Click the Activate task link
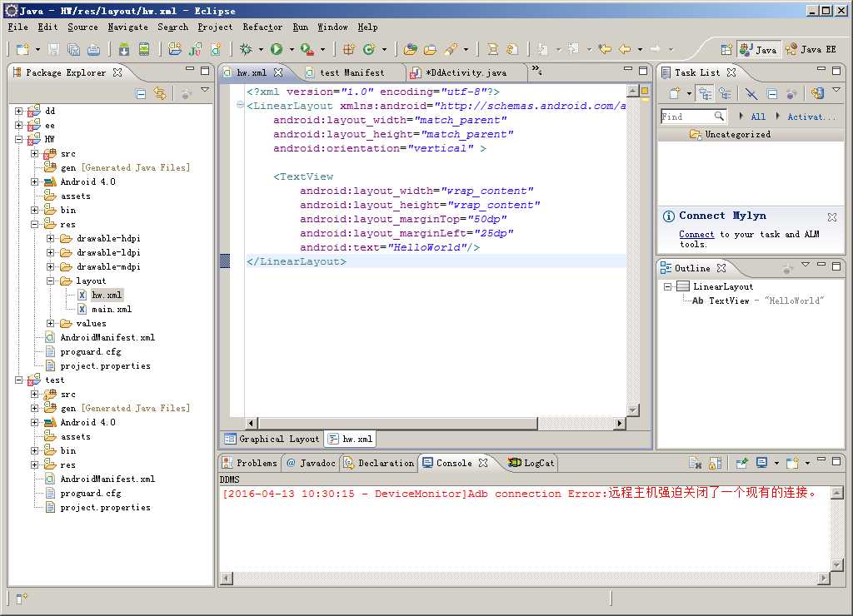 tap(811, 117)
